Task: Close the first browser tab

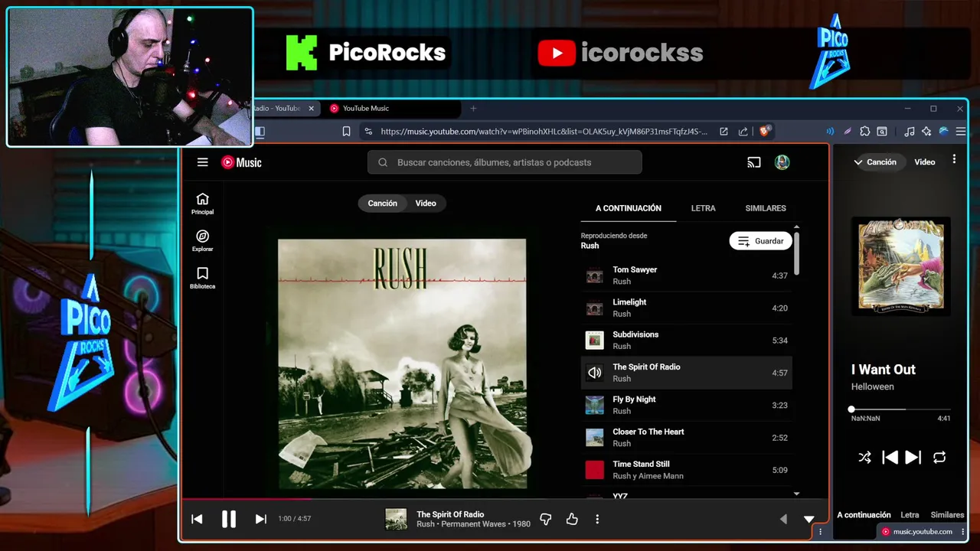Action: (311, 109)
